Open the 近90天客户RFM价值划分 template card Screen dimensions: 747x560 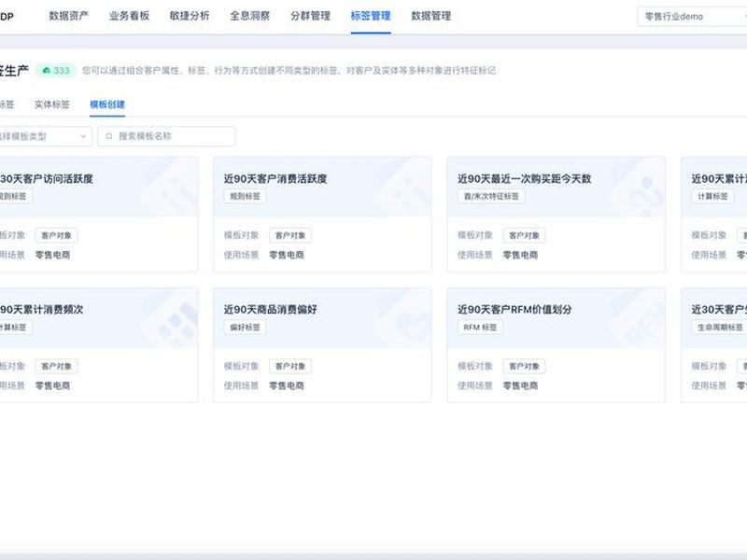[556, 345]
